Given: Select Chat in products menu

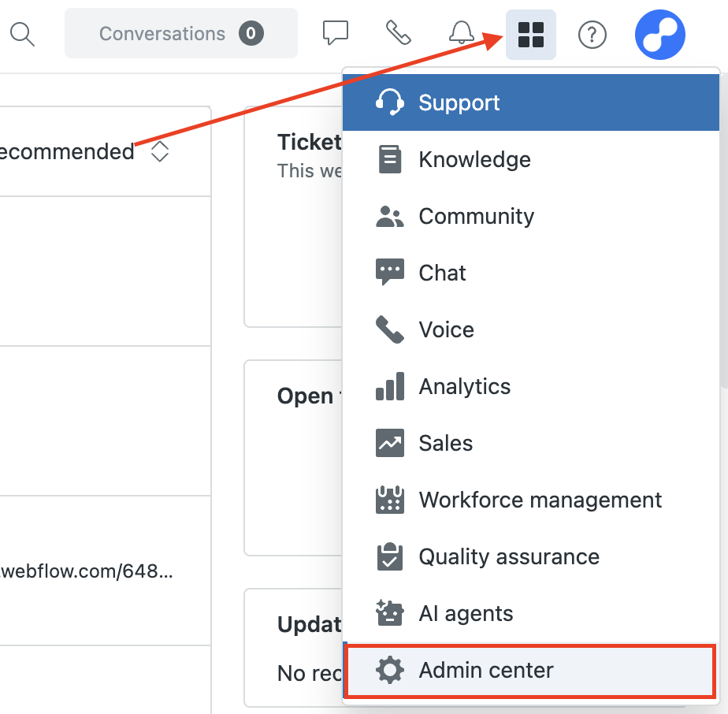Looking at the screenshot, I should 531,273.
